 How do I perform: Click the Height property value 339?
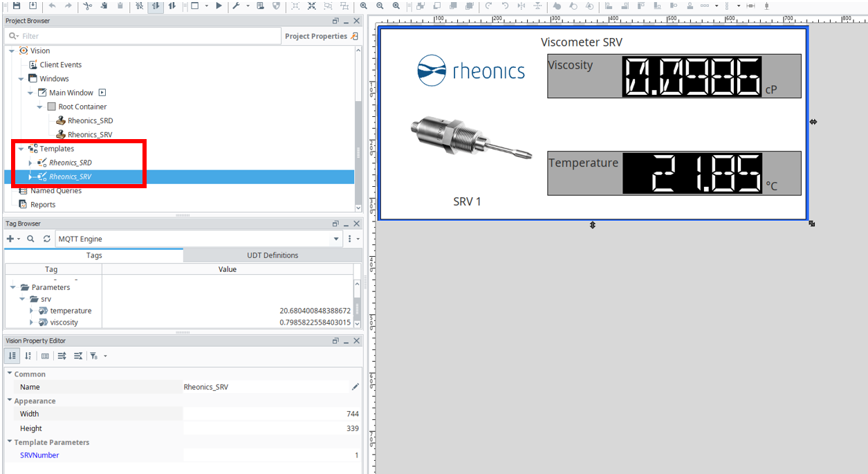272,428
